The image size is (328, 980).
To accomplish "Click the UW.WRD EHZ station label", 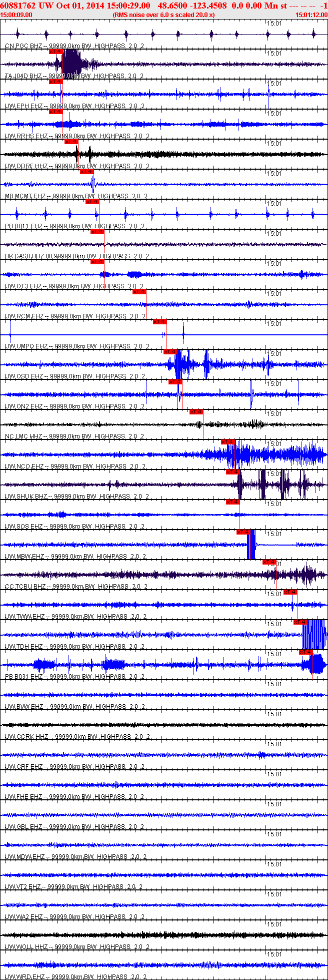I will [75, 976].
